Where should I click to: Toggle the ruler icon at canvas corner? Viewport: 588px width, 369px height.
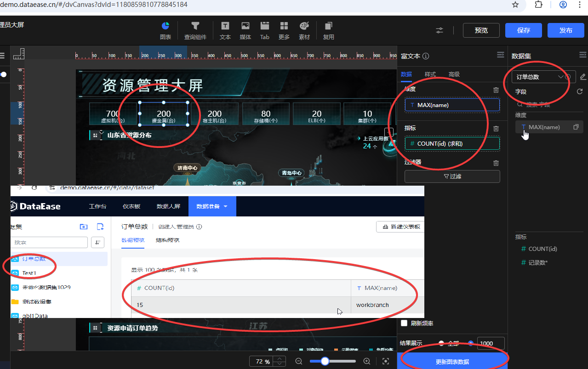point(18,54)
